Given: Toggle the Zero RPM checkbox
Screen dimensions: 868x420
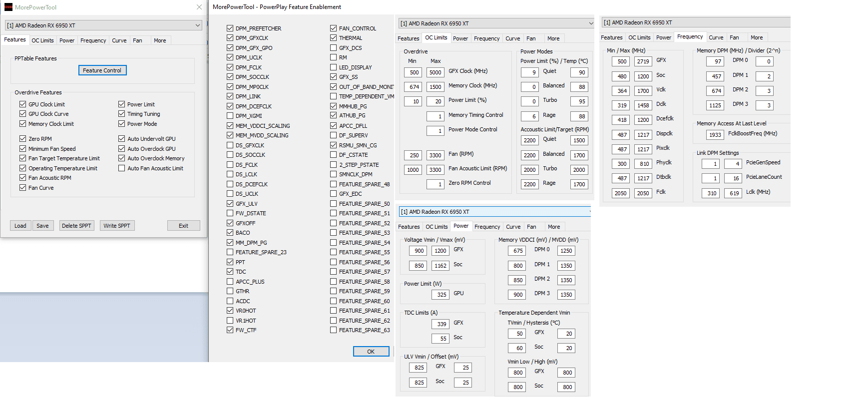Looking at the screenshot, I should [23, 139].
